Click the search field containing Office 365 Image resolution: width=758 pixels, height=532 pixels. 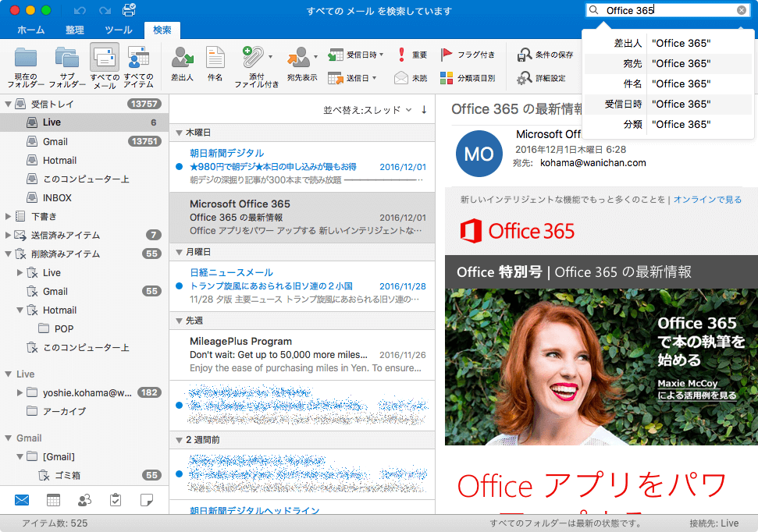[667, 10]
